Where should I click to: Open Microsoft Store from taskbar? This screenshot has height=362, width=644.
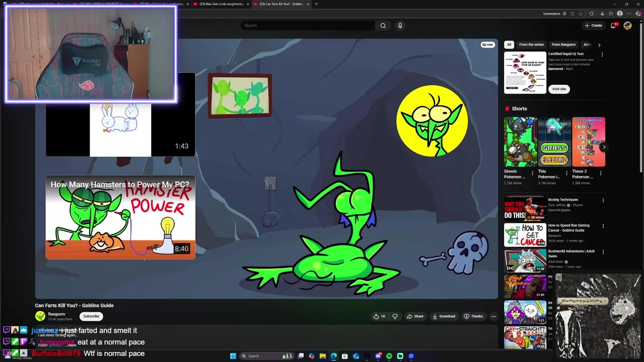pos(345,356)
